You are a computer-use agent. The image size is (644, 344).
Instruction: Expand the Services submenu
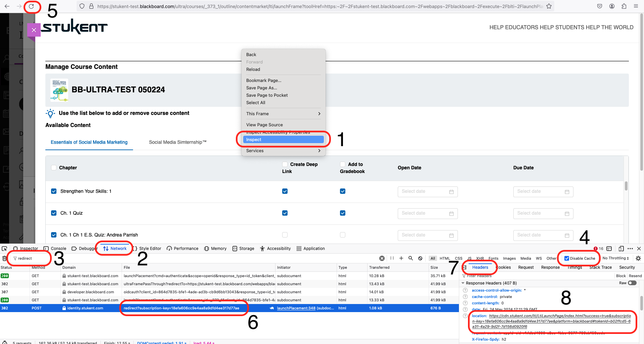[283, 150]
